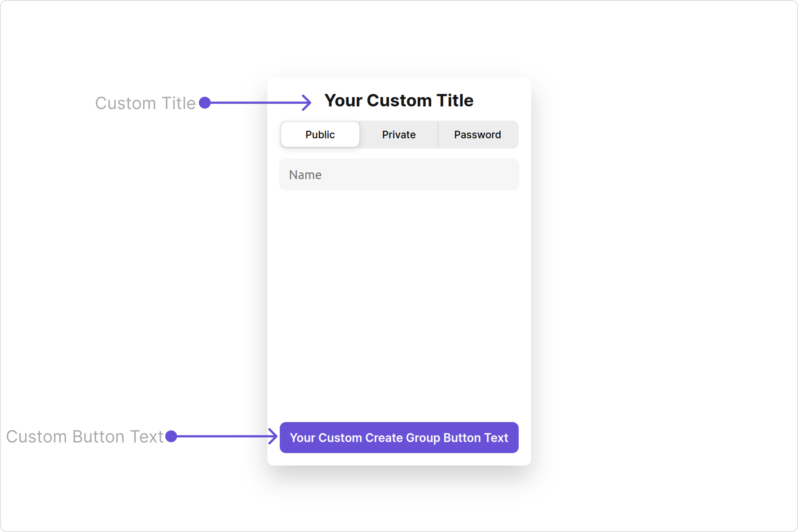Click the Your Custom Title heading
Screen dimensions: 798x532
(399, 100)
